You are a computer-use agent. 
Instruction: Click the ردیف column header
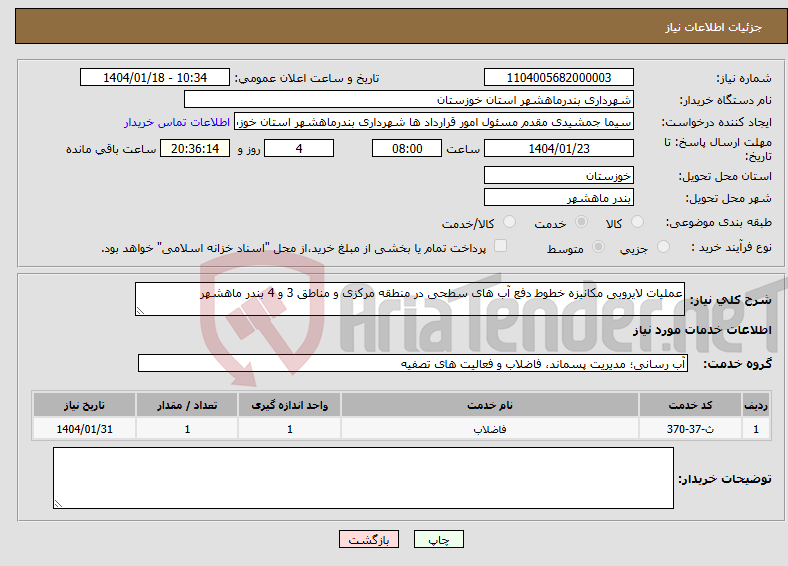[756, 405]
